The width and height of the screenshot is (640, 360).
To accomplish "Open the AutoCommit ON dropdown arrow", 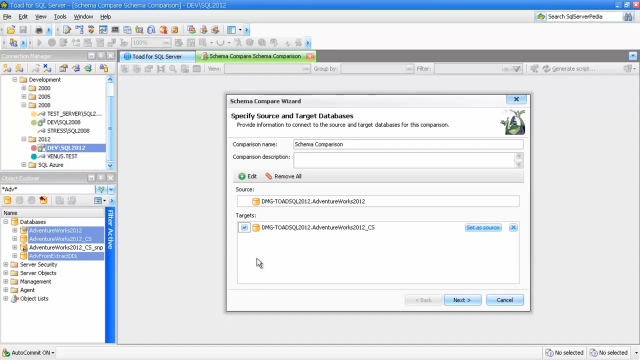I will (x=53, y=353).
